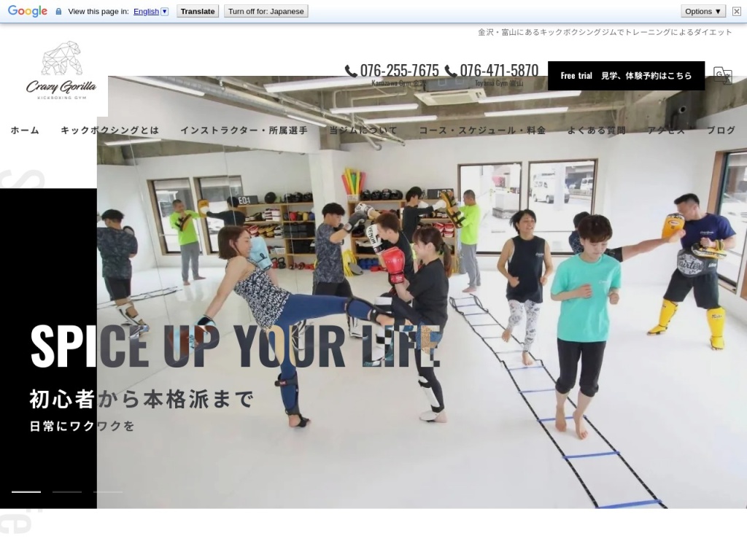The height and width of the screenshot is (560, 747).
Task: Open キックボクシングとは menu item
Action: pos(109,130)
